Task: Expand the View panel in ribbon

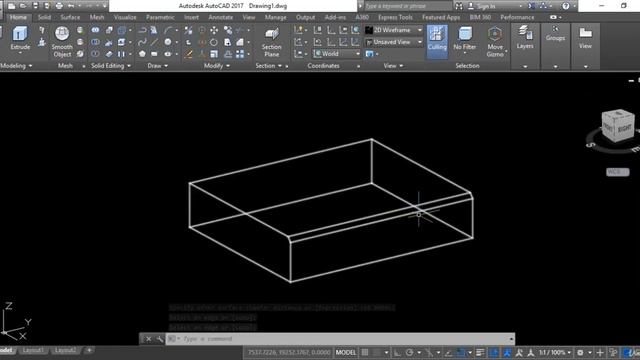Action: (x=393, y=66)
